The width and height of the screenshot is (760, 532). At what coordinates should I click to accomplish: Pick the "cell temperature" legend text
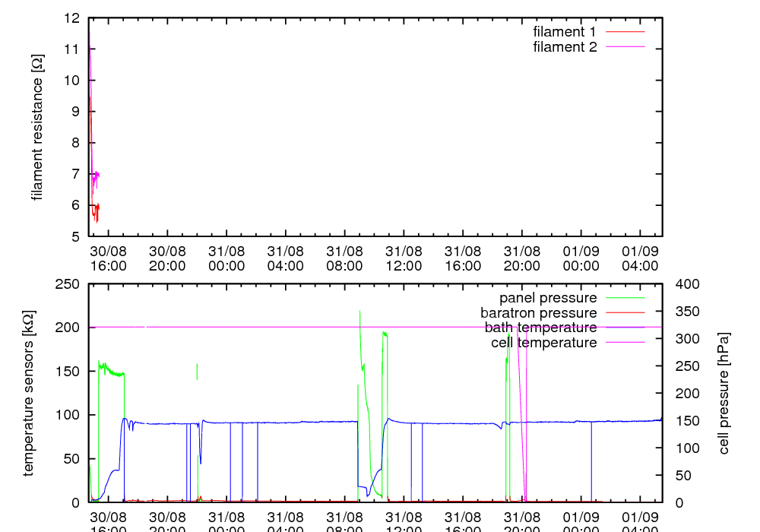(x=543, y=343)
